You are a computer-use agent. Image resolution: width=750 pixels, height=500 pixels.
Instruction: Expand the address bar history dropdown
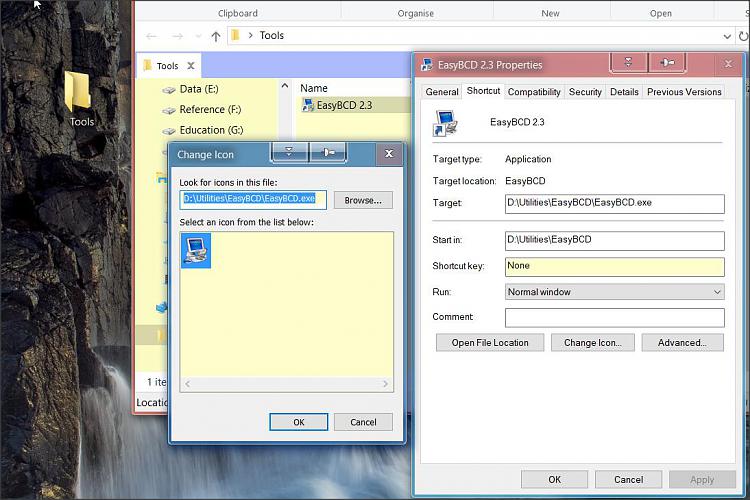point(727,36)
